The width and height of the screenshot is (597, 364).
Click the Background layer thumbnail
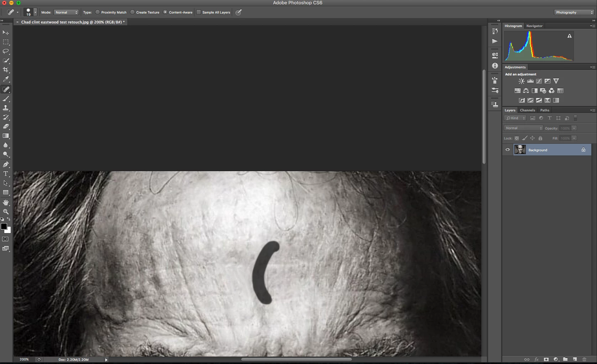coord(520,150)
